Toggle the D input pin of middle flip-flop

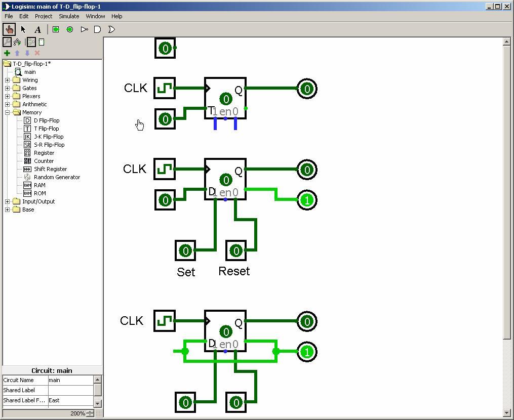pyautogui.click(x=165, y=200)
